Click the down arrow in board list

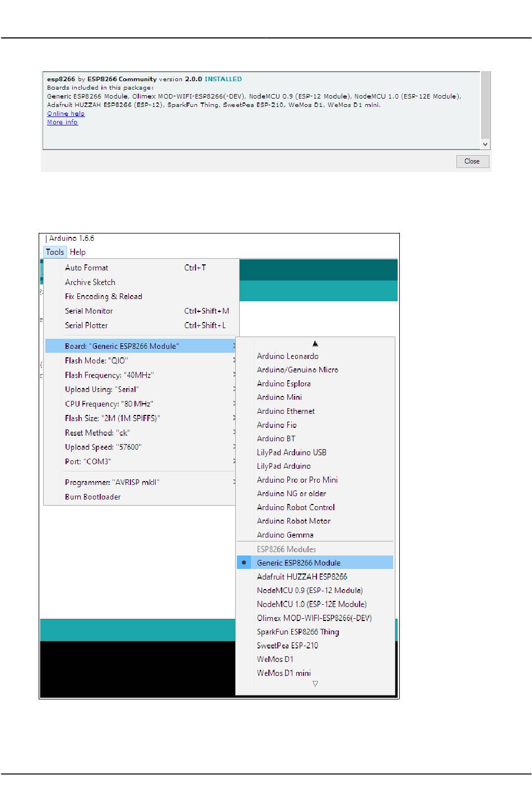click(x=315, y=684)
